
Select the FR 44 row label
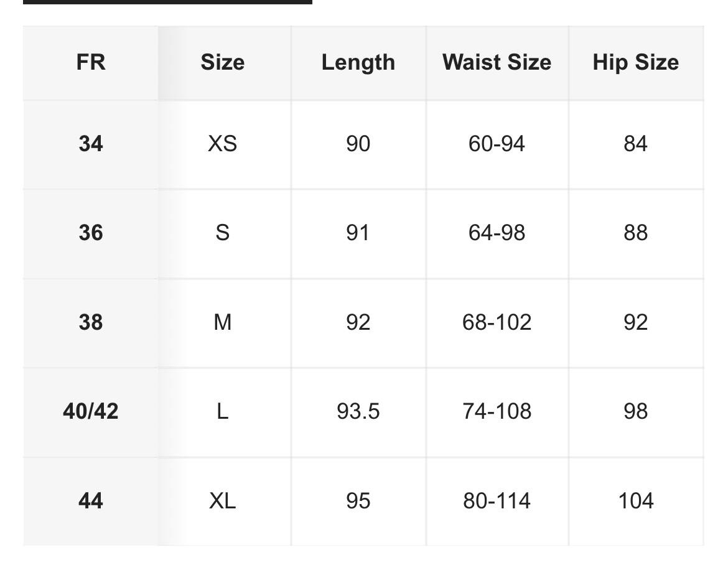(x=91, y=502)
